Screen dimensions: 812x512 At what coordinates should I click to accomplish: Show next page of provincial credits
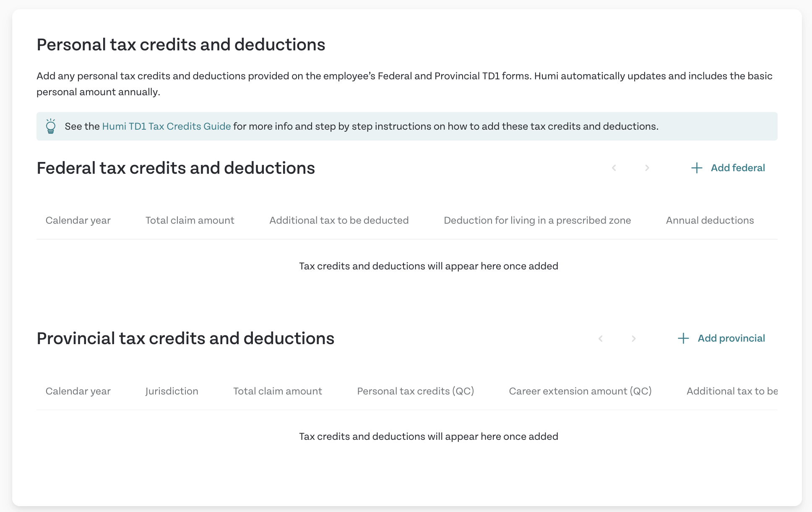[x=634, y=338]
